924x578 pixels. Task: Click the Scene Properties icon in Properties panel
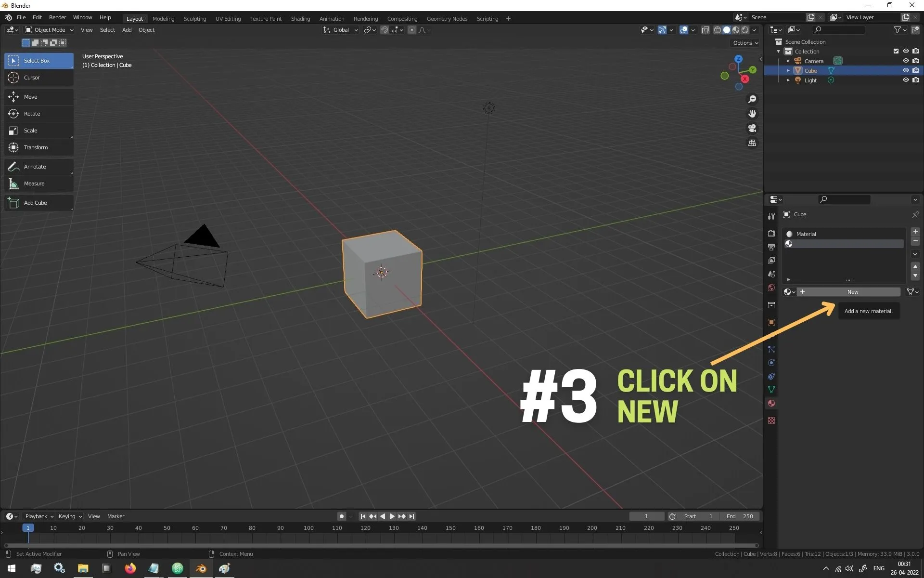[x=771, y=273]
